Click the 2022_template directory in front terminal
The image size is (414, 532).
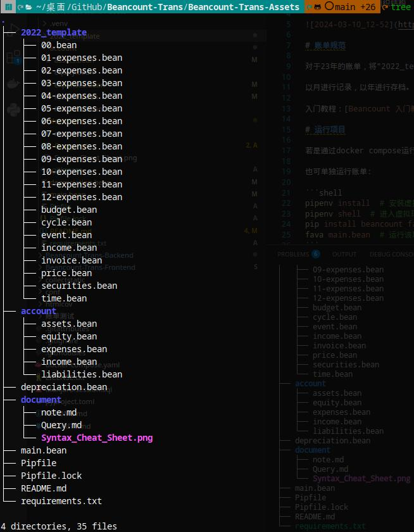click(54, 32)
